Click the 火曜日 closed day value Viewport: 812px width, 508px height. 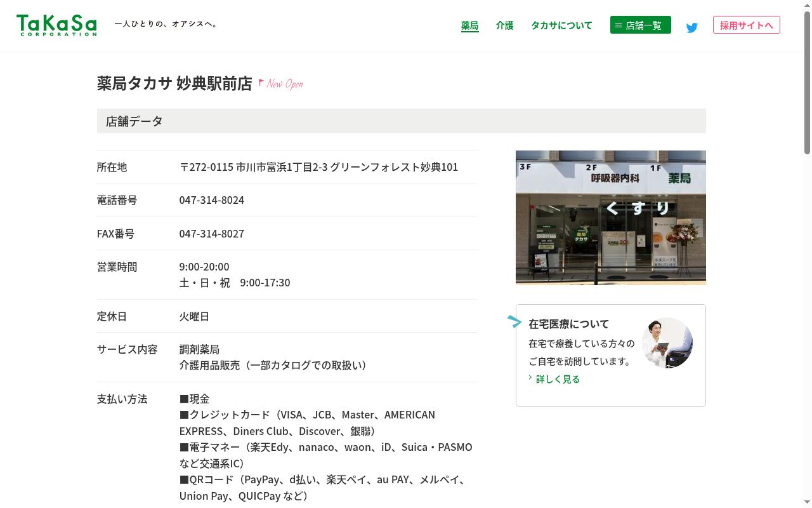194,316
